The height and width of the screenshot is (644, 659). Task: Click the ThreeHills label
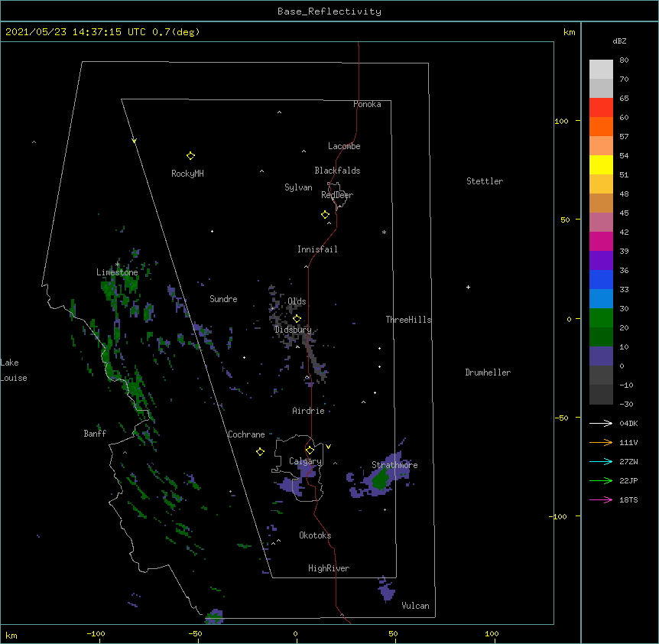click(408, 320)
